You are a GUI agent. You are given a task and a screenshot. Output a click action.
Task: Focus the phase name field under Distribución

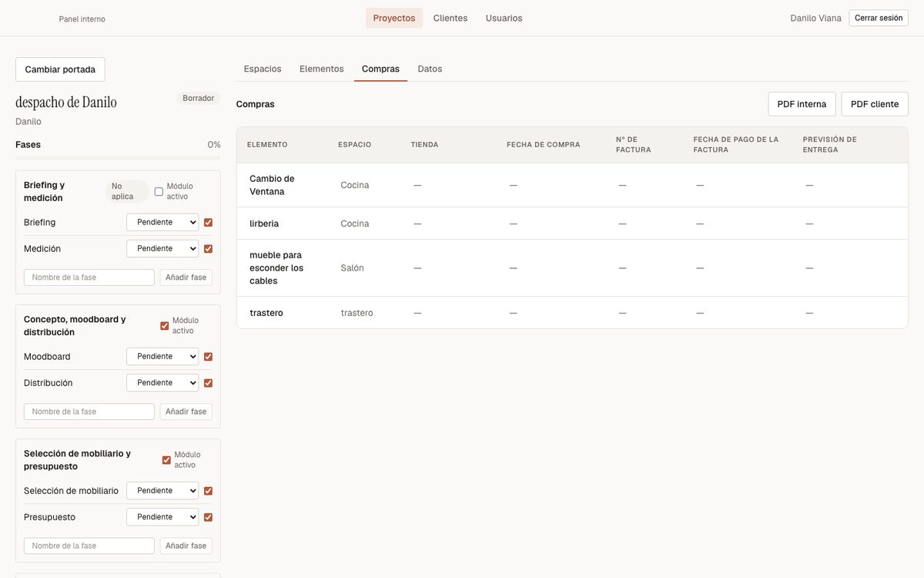(x=89, y=412)
